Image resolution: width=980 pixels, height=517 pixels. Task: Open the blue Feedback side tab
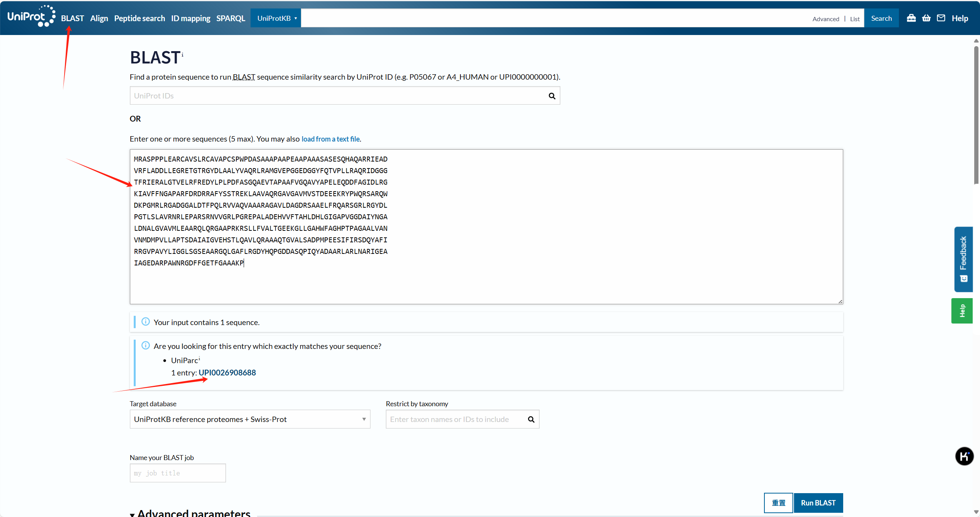tap(963, 259)
